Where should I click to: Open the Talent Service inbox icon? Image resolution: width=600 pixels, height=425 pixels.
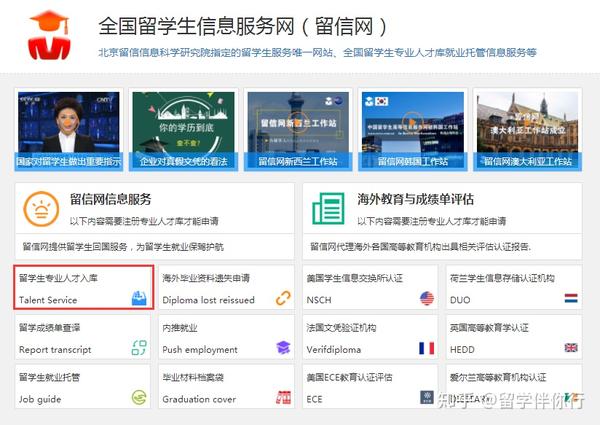[139, 298]
